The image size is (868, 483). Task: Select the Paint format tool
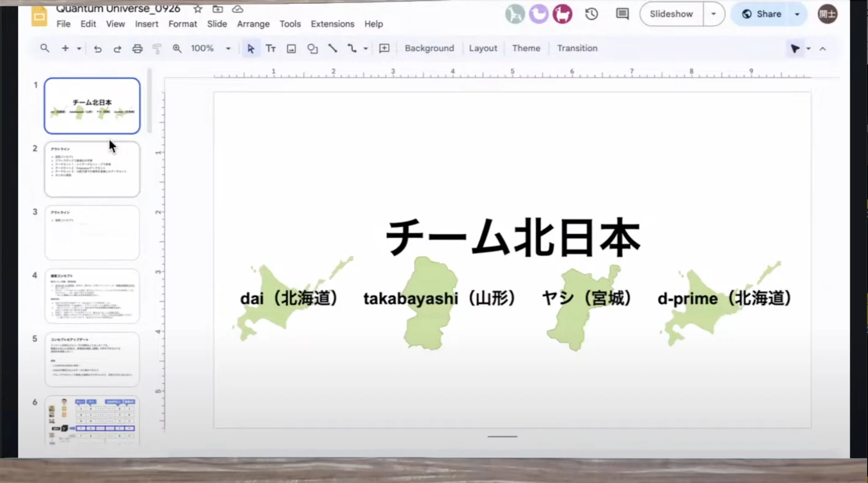[x=157, y=48]
